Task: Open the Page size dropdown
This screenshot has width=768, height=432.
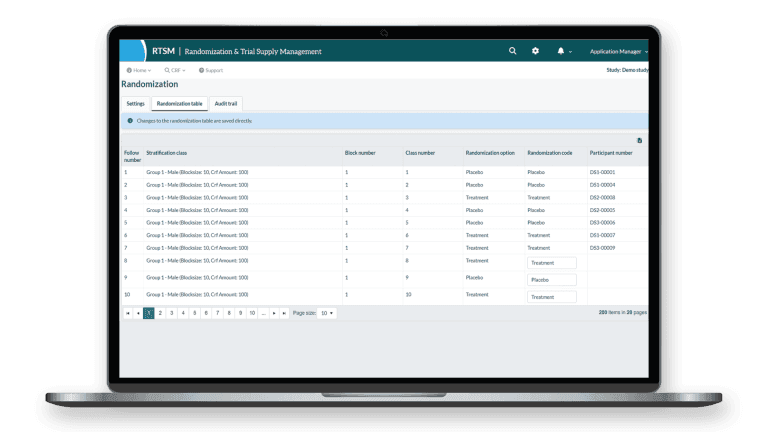Action: pyautogui.click(x=328, y=313)
